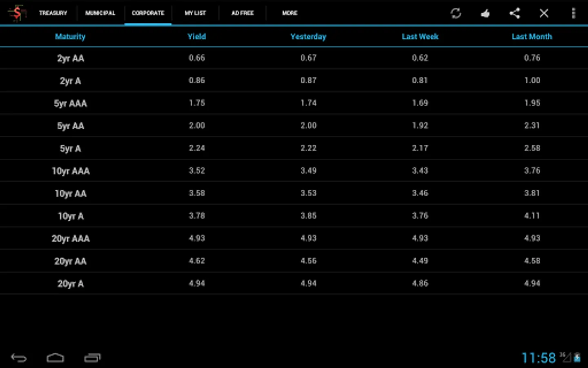This screenshot has width=588, height=368.
Task: Open the Ad Free tab
Action: [243, 13]
